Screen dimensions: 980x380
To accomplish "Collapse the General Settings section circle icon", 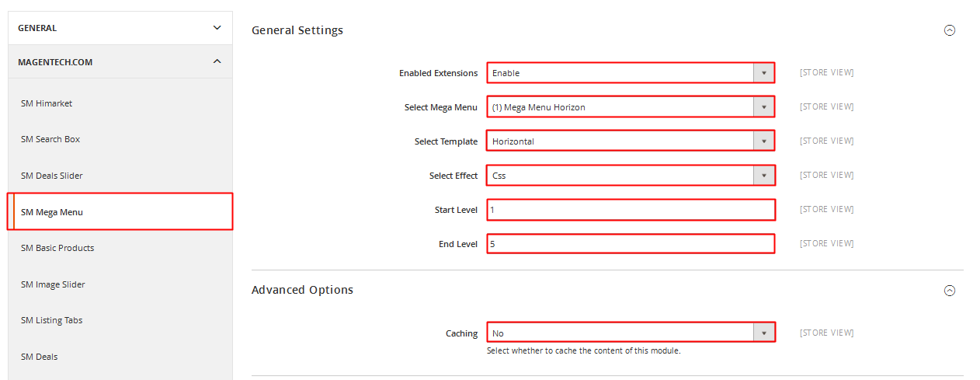I will [949, 30].
